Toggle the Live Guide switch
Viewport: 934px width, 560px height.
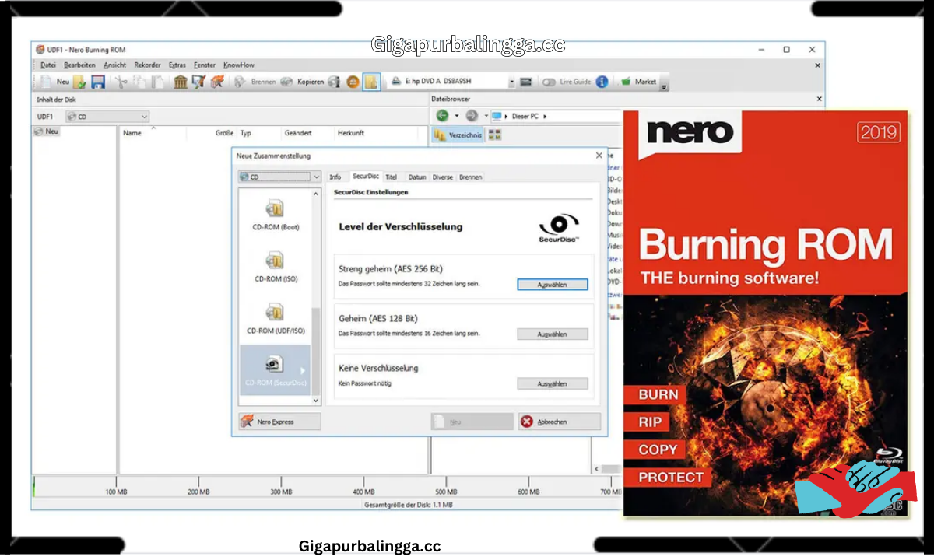(549, 82)
